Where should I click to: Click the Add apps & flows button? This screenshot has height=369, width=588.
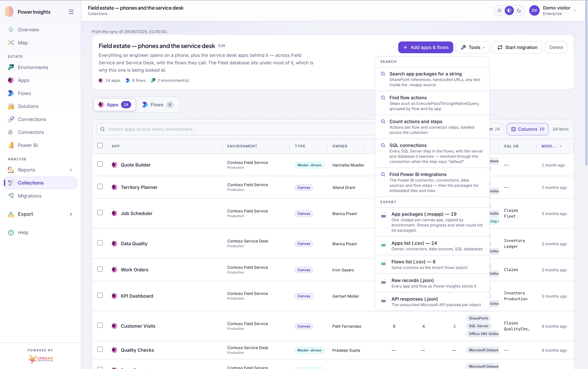pos(425,47)
